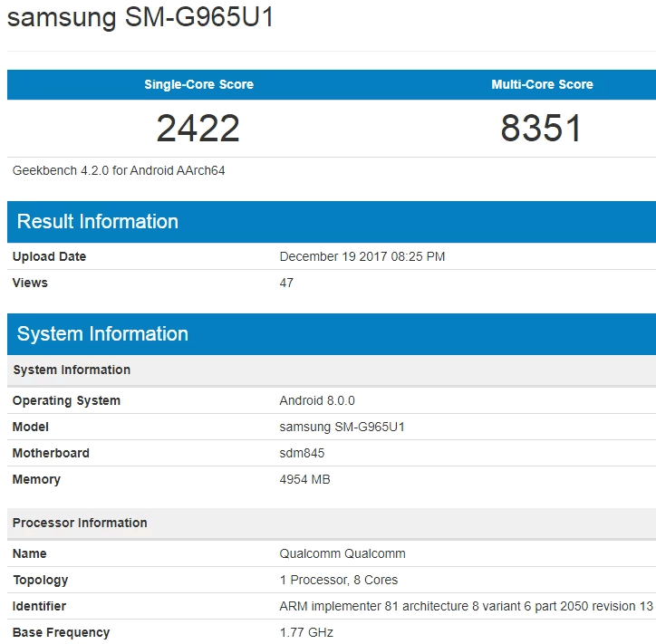Click the Multi-Core Score header

tap(542, 84)
